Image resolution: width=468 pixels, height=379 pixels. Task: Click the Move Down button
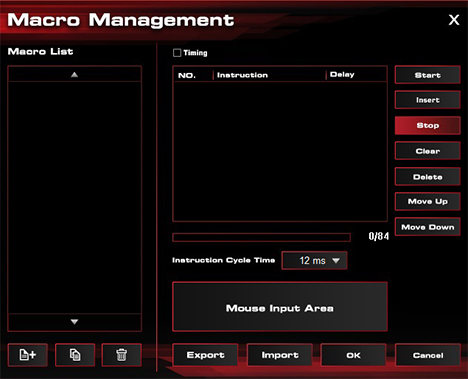(x=428, y=227)
